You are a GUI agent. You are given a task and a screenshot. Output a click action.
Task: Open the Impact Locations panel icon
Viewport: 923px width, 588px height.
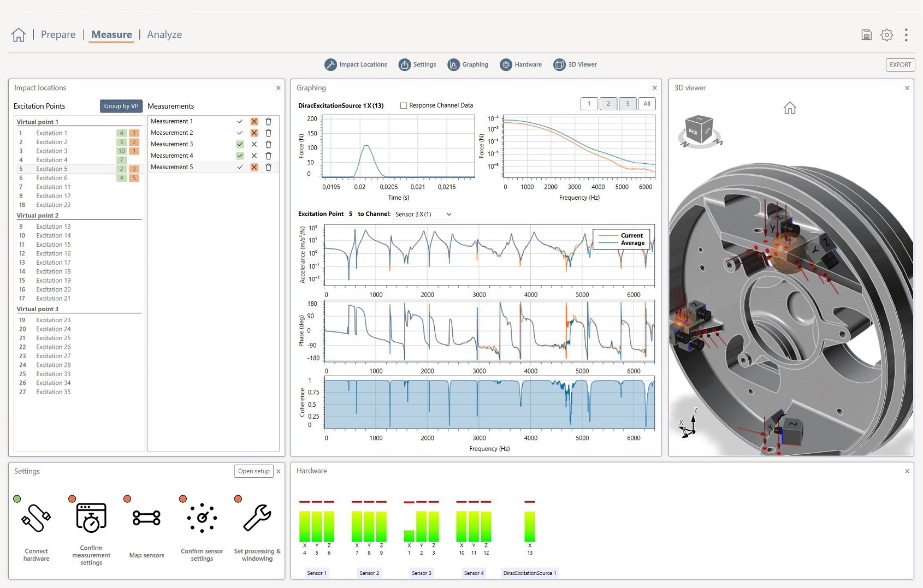[x=330, y=64]
